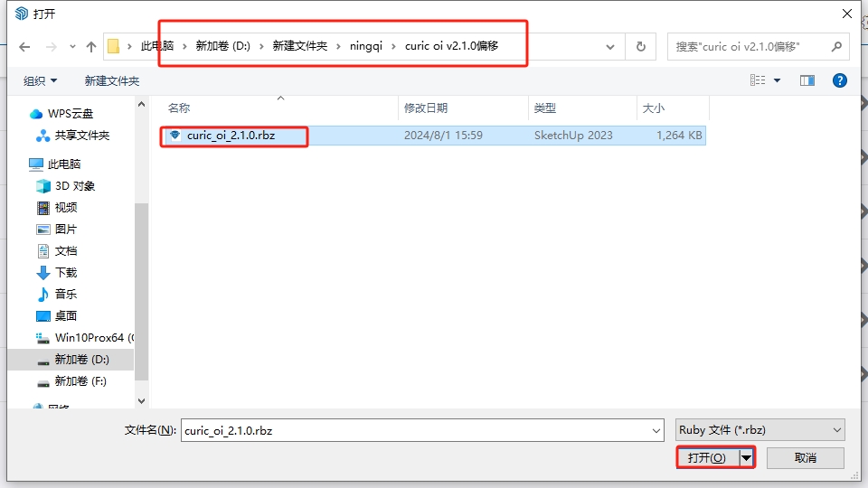Close the 打开 dialog
The width and height of the screenshot is (868, 488).
847,14
